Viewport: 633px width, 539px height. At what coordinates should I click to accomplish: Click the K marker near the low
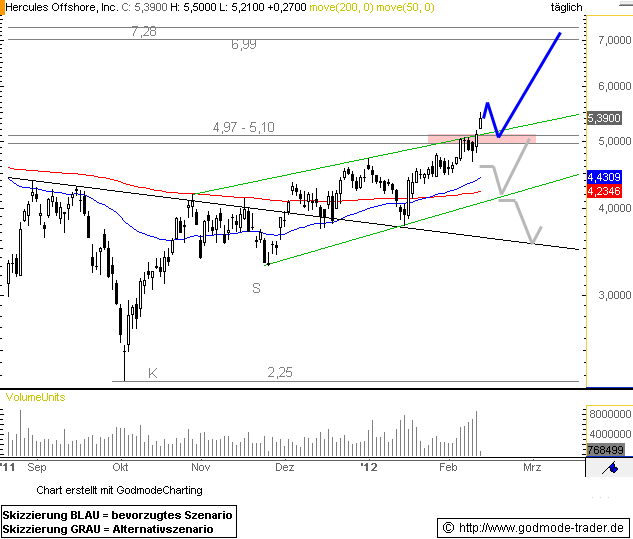[153, 373]
